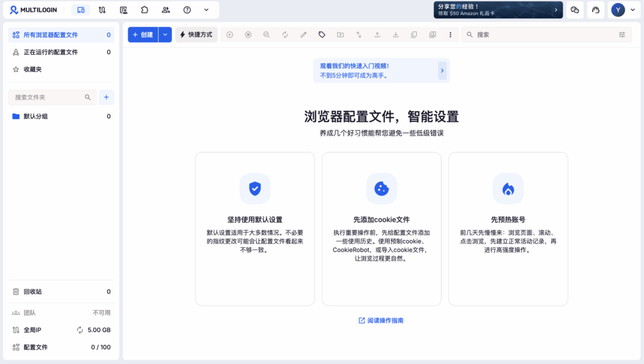
Task: Open the browser profiles devices view
Action: 81,10
